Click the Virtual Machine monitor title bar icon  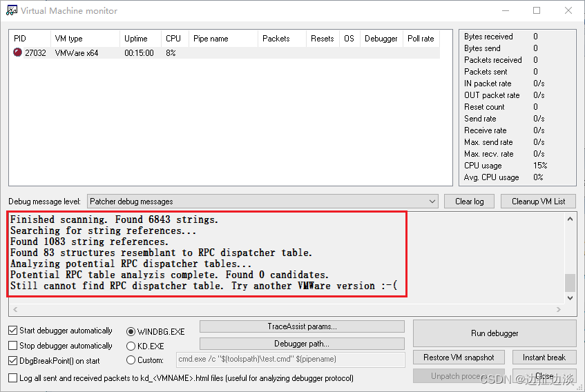[12, 10]
